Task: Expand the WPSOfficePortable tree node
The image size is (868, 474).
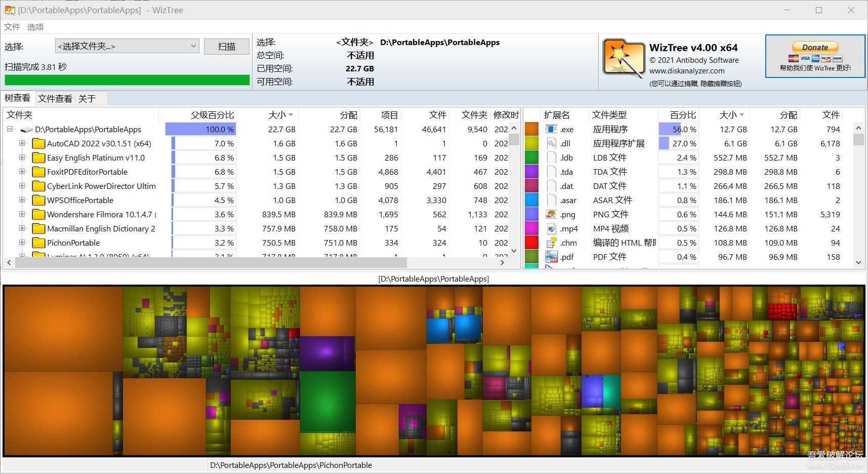Action: click(x=21, y=200)
